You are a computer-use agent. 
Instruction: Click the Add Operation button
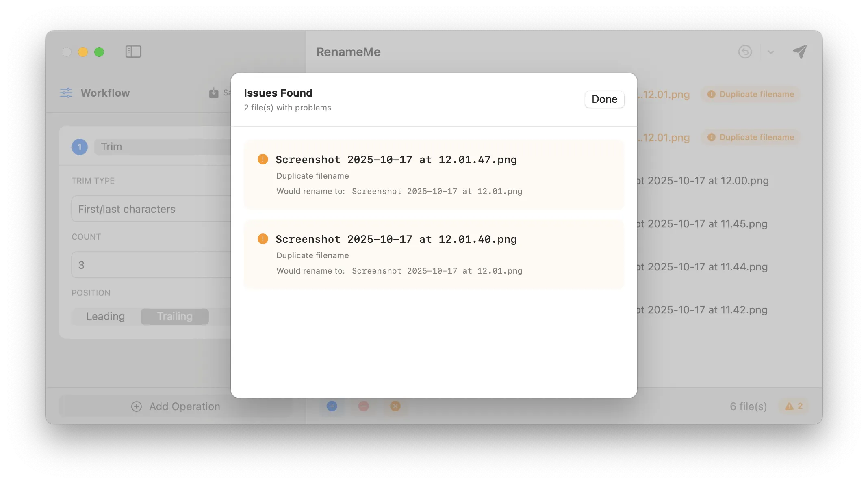(176, 406)
